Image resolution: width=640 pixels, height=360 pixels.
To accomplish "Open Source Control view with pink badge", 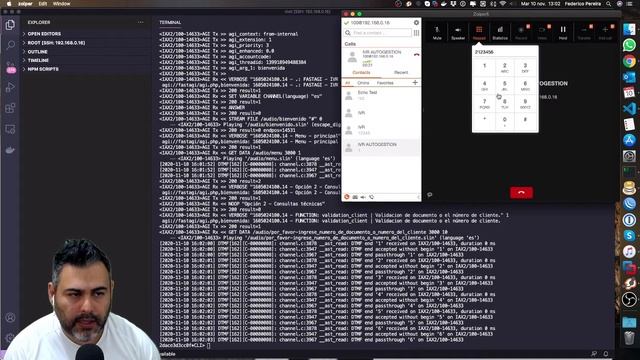I will point(10,67).
